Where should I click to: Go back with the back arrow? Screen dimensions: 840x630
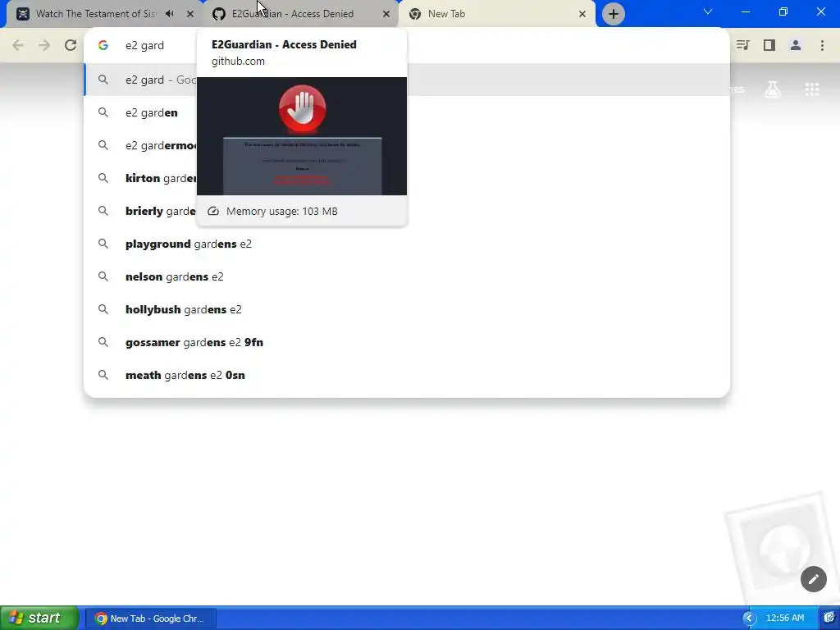point(18,46)
